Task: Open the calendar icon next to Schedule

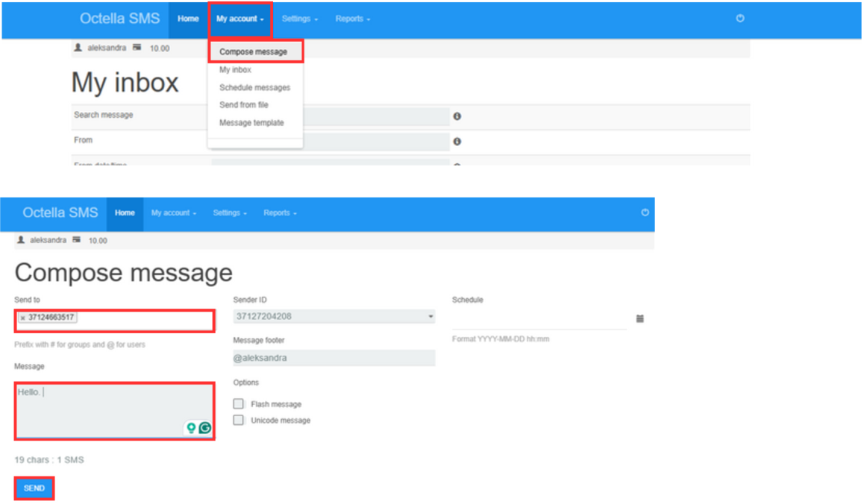Action: point(639,318)
